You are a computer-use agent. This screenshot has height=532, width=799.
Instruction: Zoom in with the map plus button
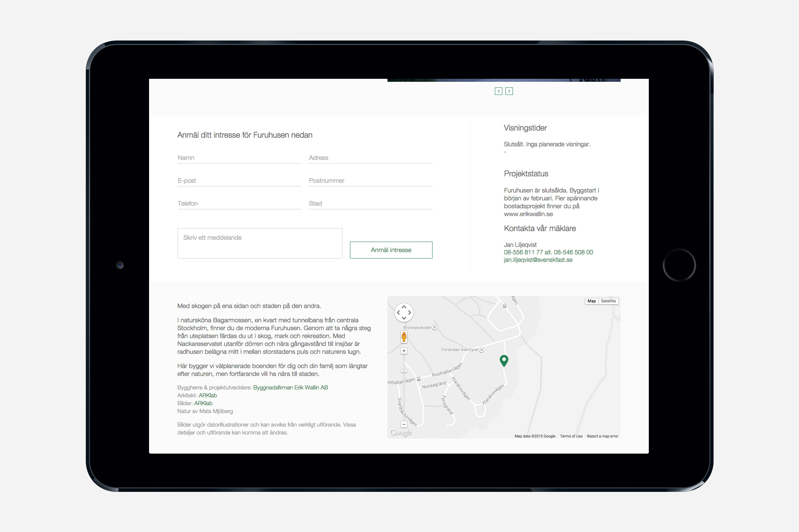point(404,351)
